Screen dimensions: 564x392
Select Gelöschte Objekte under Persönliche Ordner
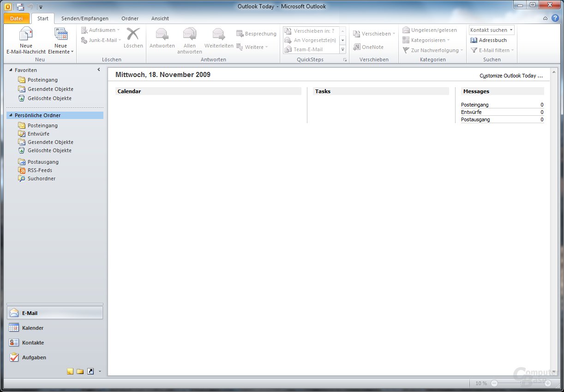(49, 150)
